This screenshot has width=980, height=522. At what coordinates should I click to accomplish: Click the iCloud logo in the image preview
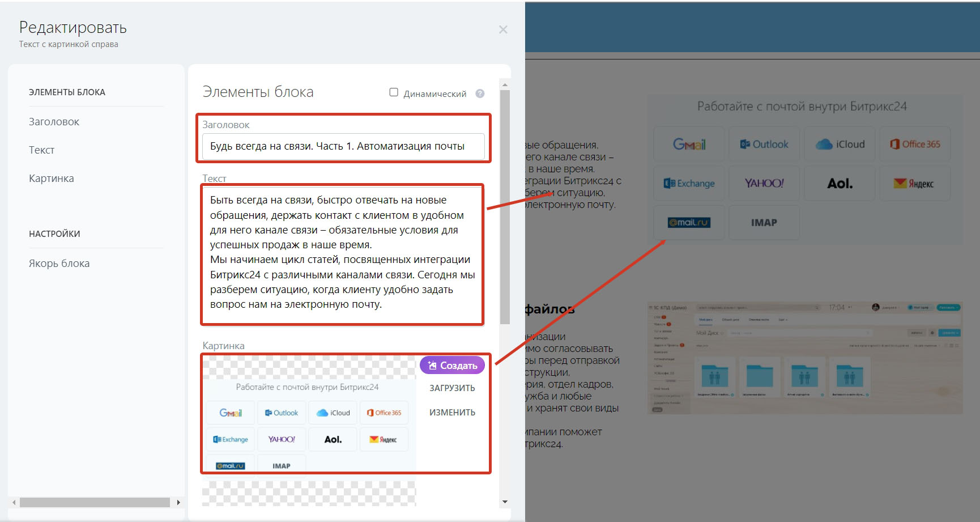pos(333,413)
